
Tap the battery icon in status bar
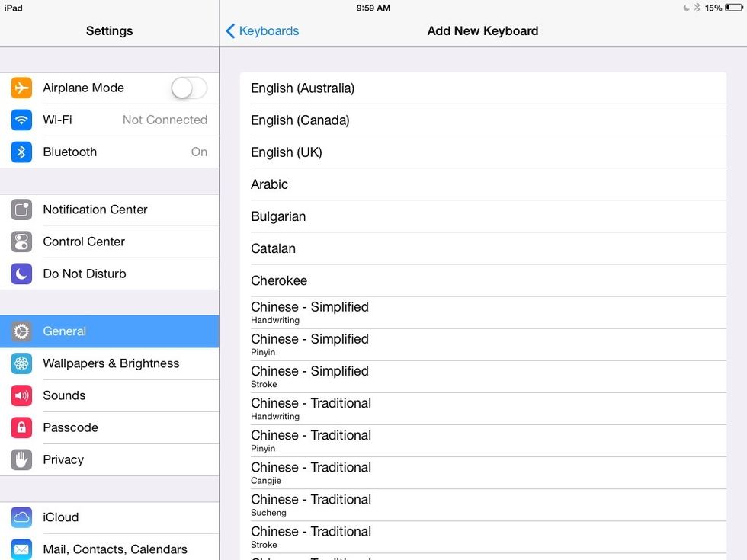[x=733, y=8]
